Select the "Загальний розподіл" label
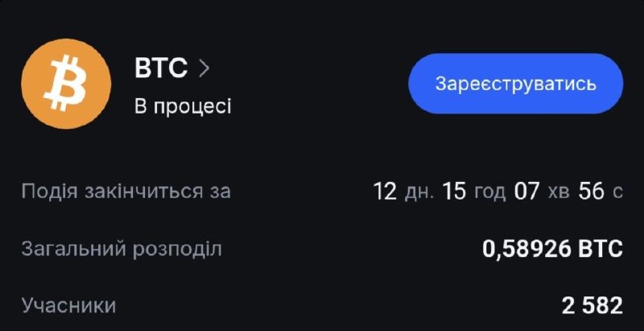The height and width of the screenshot is (331, 644). coord(122,250)
